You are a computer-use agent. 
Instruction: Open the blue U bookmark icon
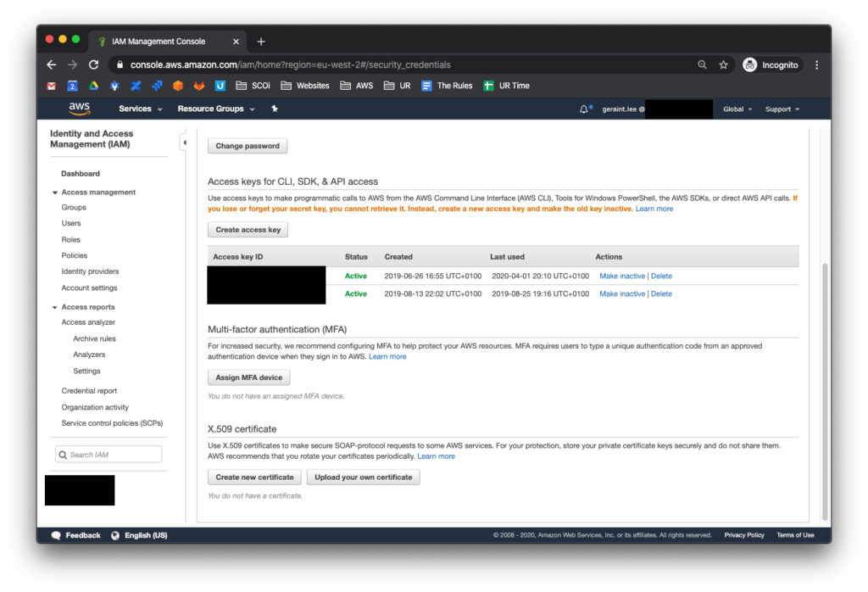coord(220,86)
